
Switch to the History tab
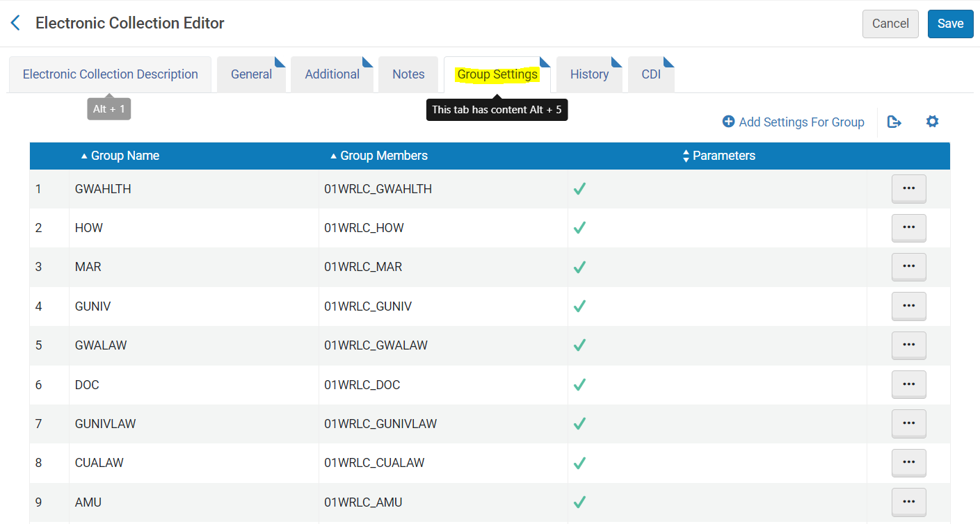[589, 74]
